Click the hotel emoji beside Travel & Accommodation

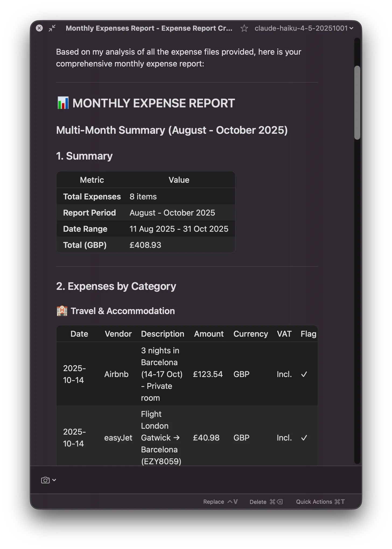[62, 311]
